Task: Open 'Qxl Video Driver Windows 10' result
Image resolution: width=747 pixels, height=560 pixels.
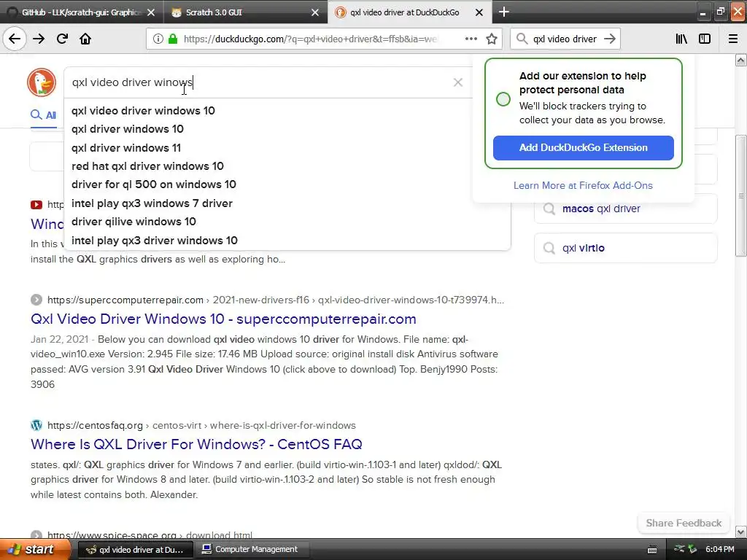Action: [x=223, y=319]
